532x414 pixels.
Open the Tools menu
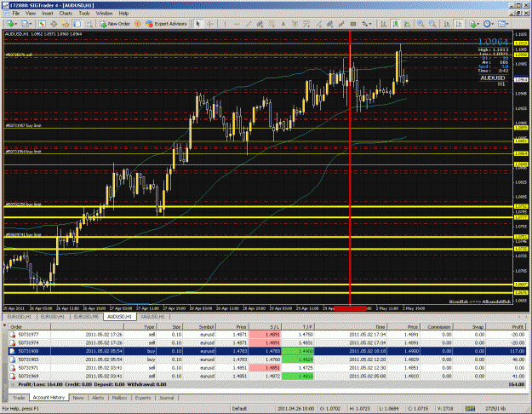(x=84, y=14)
